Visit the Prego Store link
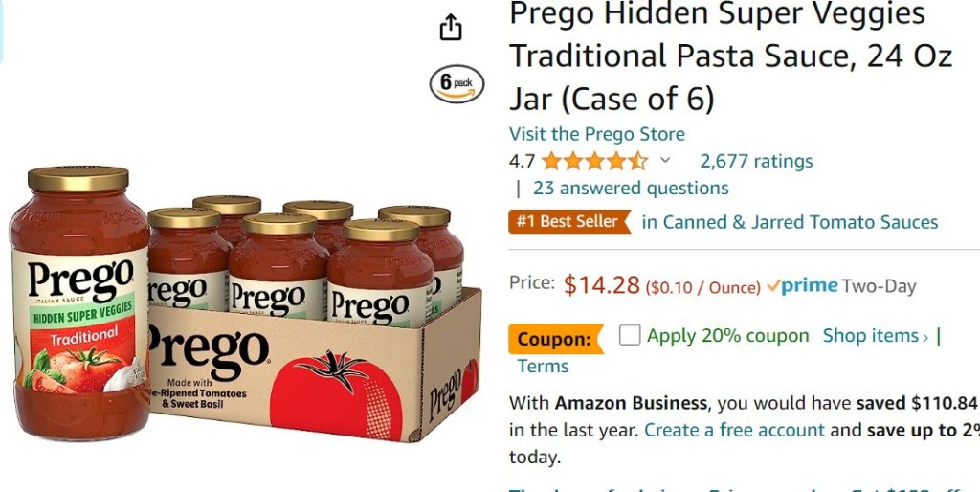The image size is (980, 492). (x=597, y=134)
